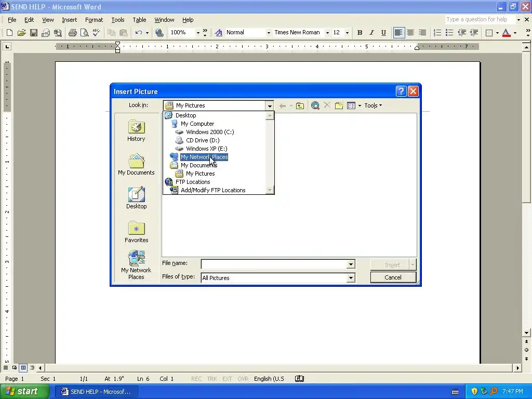Open the Files of type dropdown arrow

(x=351, y=278)
